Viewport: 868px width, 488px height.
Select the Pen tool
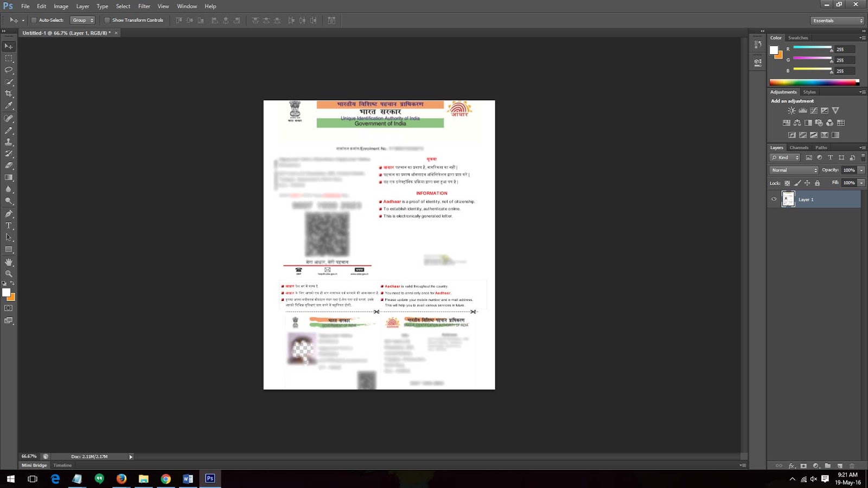(9, 214)
